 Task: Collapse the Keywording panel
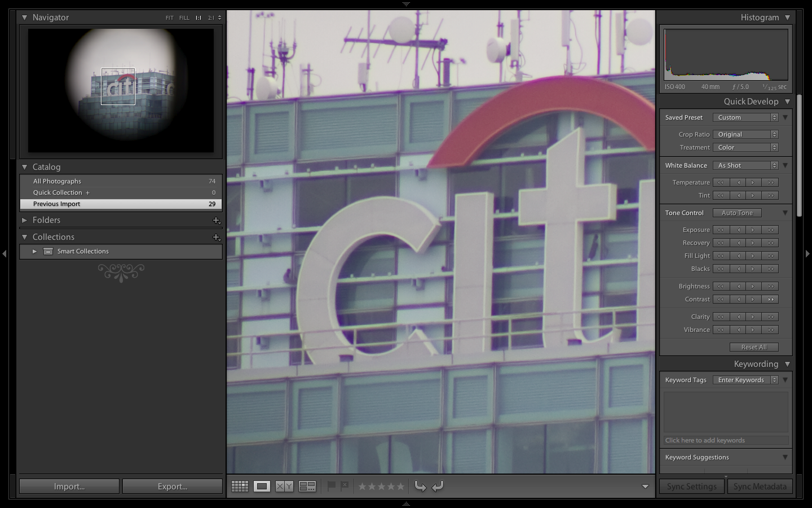[x=787, y=364]
